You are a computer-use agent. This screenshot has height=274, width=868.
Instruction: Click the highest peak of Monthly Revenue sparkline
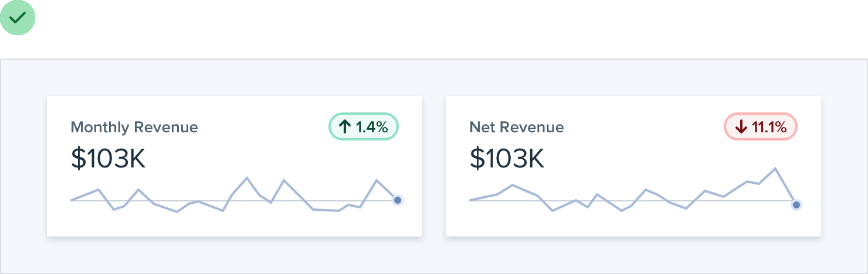(247, 177)
